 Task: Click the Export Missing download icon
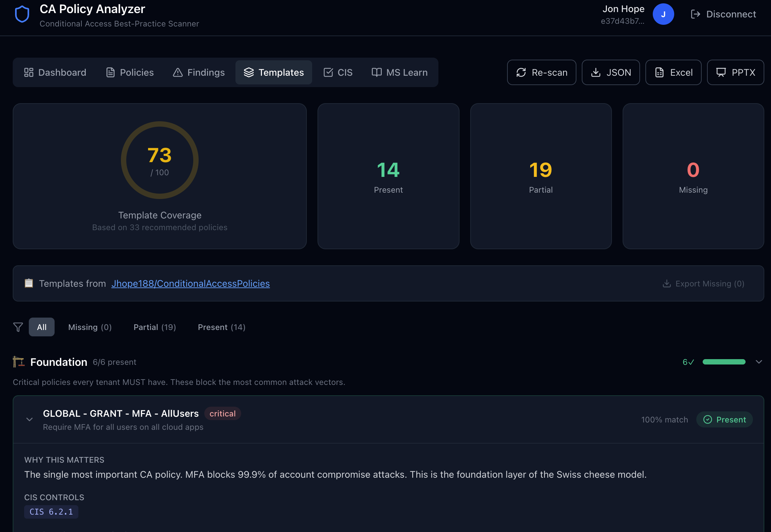667,284
